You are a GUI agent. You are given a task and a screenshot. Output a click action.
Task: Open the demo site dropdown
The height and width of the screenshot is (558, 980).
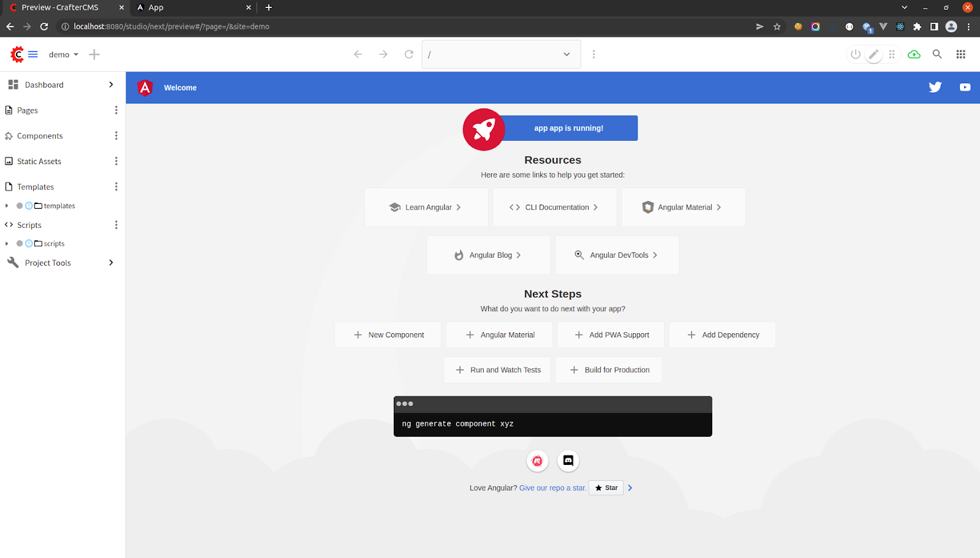click(x=64, y=55)
